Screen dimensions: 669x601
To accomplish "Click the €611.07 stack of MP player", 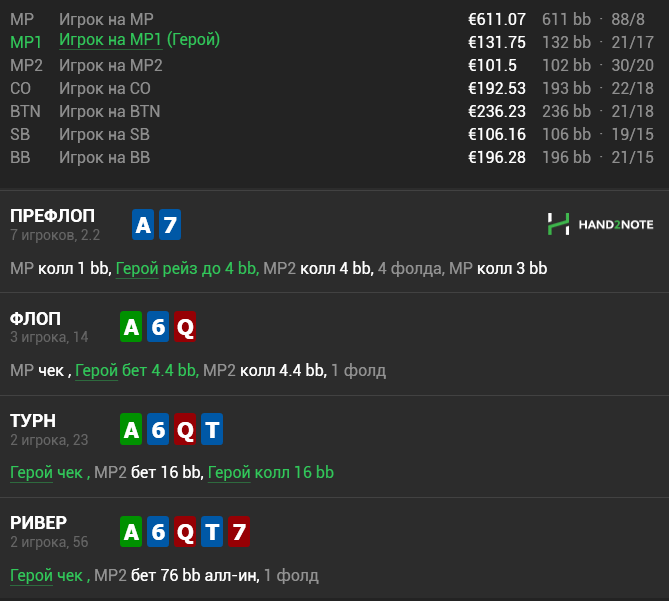I will (497, 19).
